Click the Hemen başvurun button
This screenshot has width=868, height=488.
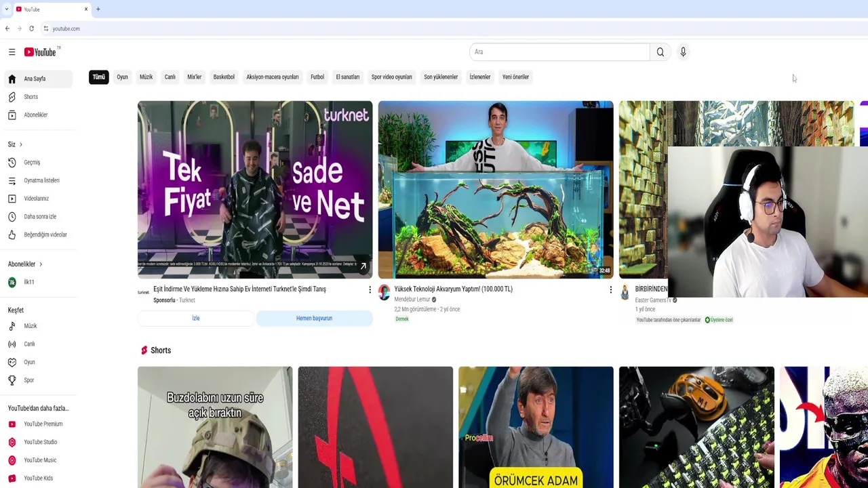314,319
